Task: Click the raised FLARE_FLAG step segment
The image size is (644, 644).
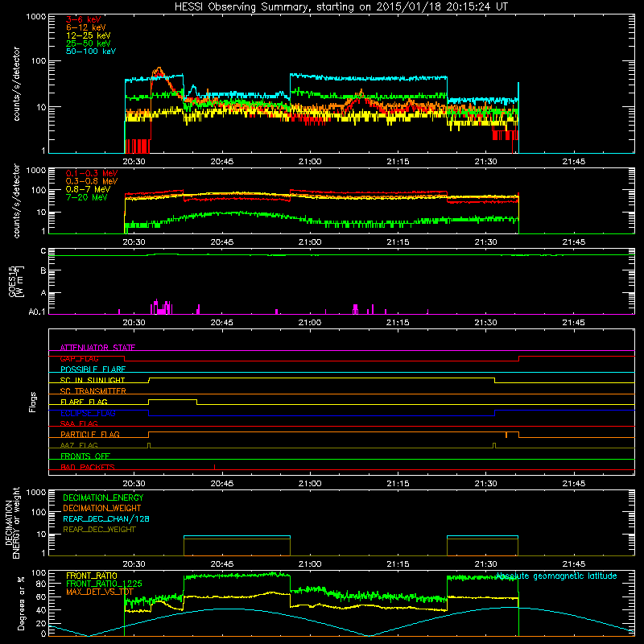Action: 172,399
